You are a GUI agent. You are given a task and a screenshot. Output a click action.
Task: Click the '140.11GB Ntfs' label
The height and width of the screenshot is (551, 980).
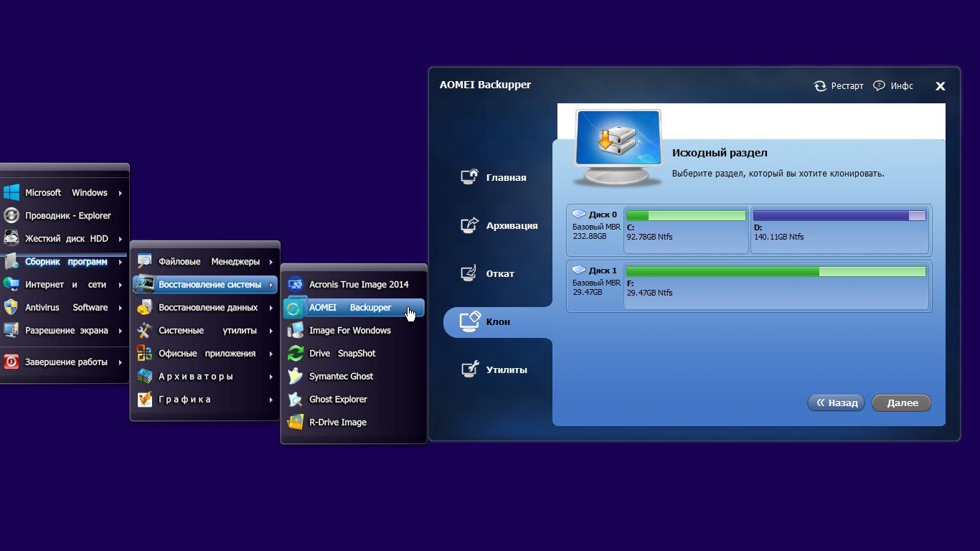779,237
